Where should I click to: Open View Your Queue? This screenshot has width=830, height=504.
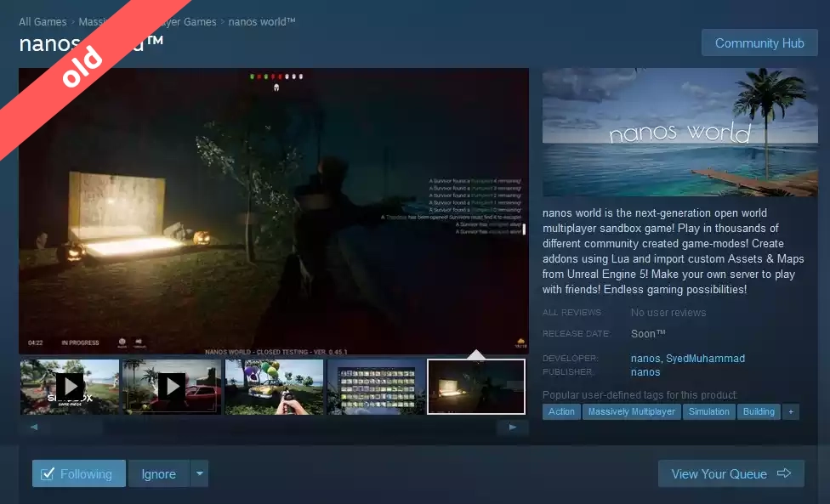(x=731, y=473)
